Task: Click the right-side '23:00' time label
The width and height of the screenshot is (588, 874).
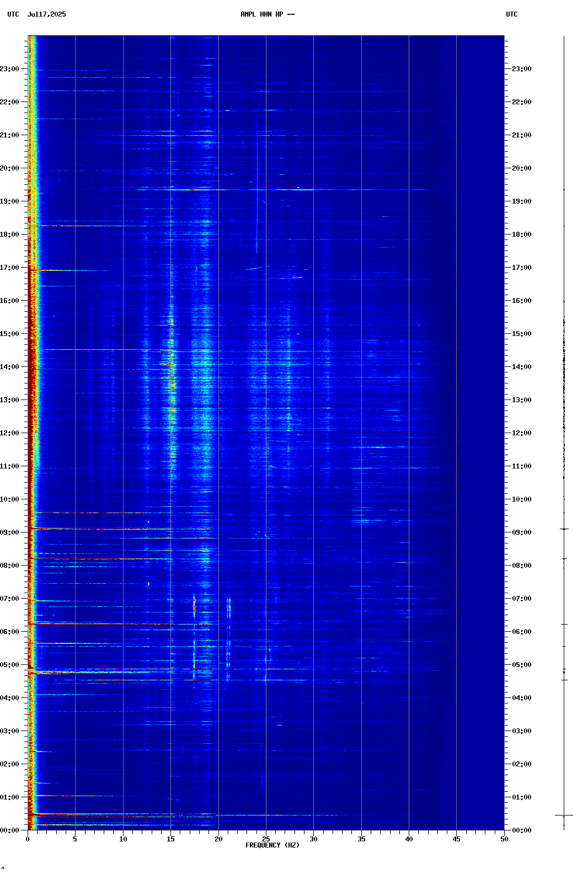Action: click(522, 69)
